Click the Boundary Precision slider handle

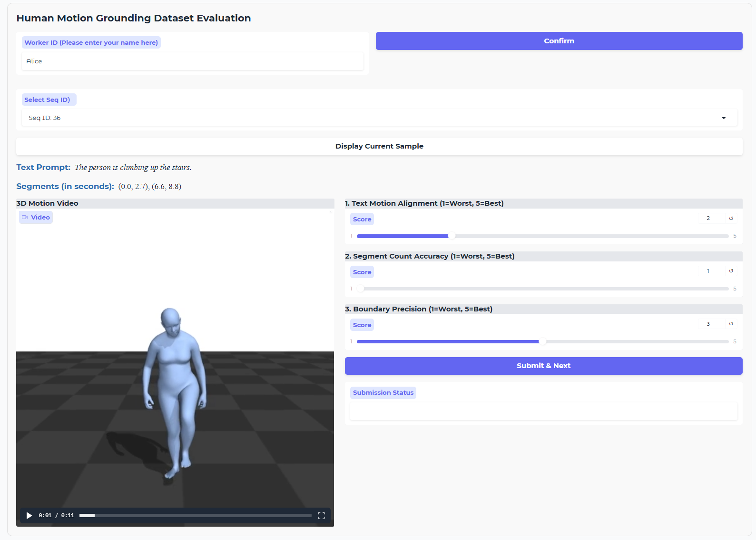tap(542, 341)
